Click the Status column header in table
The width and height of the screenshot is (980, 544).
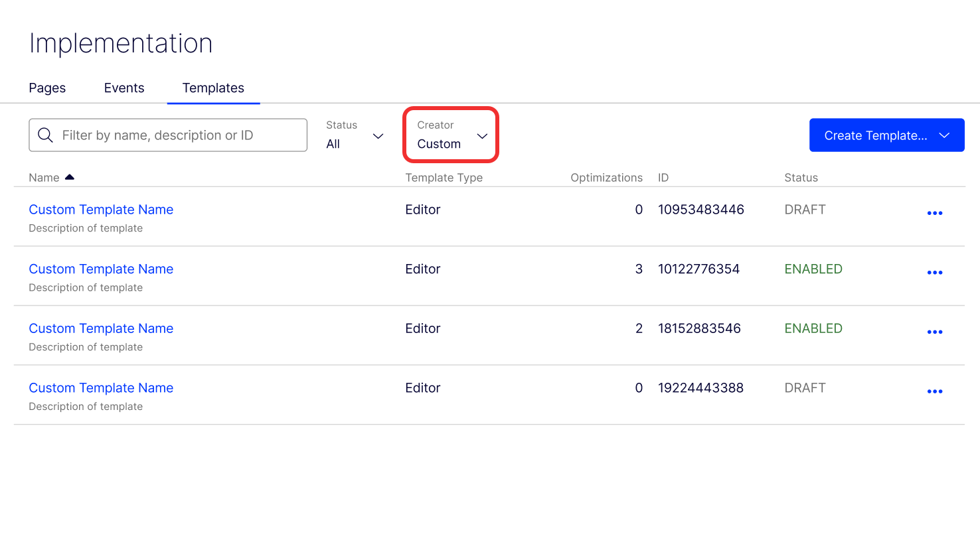(x=801, y=178)
